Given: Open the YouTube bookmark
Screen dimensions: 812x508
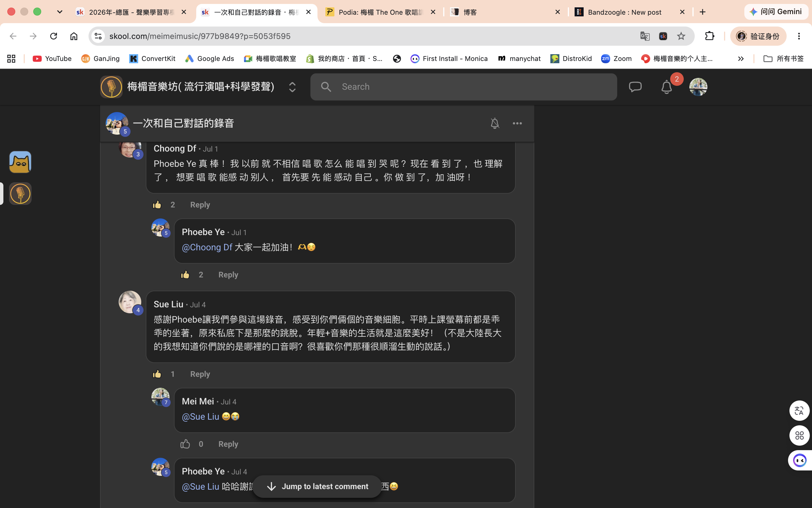Looking at the screenshot, I should pyautogui.click(x=52, y=58).
